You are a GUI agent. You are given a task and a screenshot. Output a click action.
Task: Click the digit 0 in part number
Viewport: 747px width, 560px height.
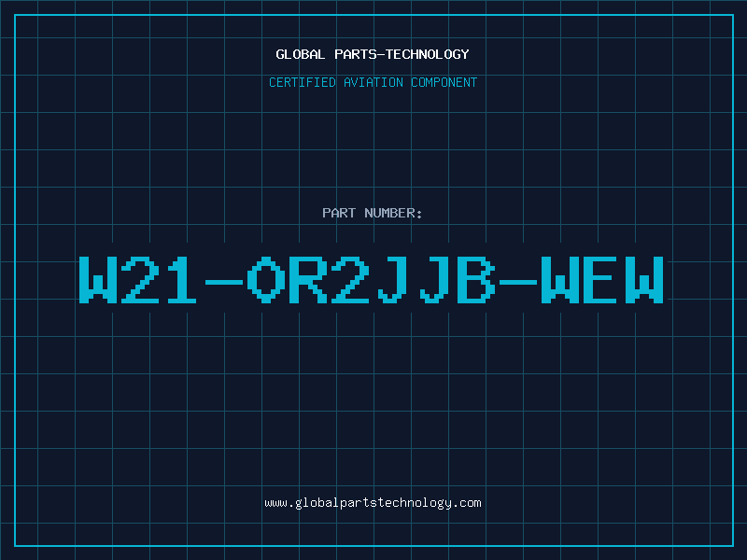point(266,279)
